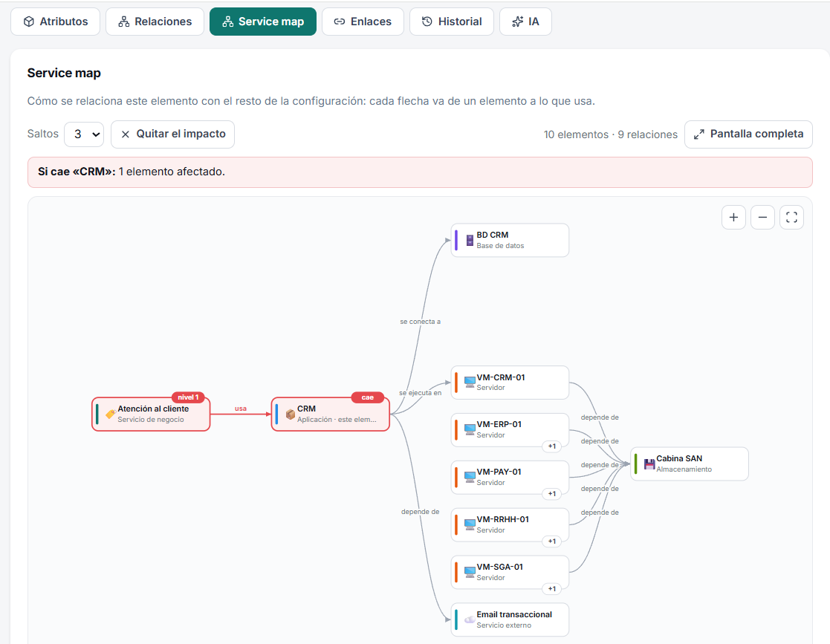This screenshot has height=644, width=830.
Task: Click the Historial clock icon
Action: pos(427,21)
